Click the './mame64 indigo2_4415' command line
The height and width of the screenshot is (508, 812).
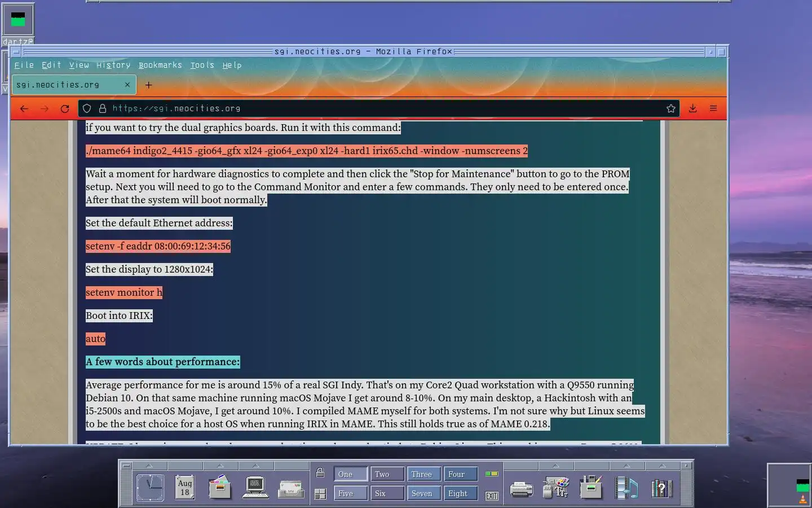[x=307, y=151]
